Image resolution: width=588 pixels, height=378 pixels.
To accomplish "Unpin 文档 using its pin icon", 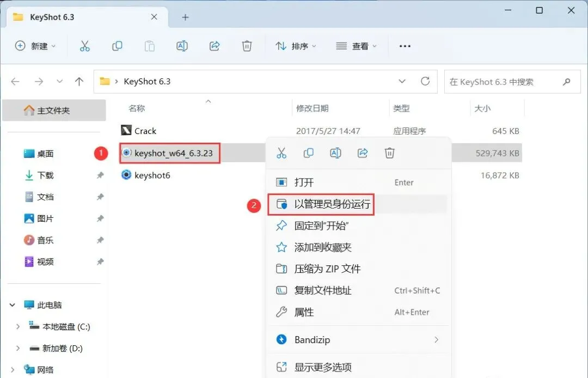I will [x=100, y=197].
